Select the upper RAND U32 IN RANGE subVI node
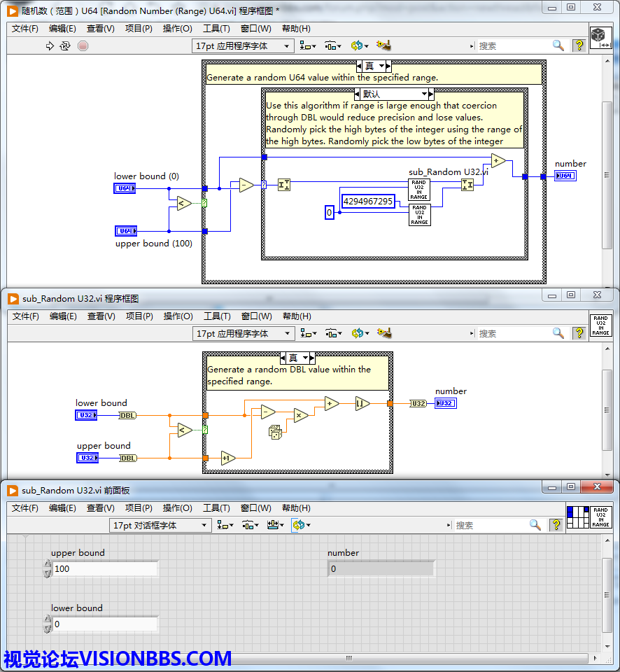The image size is (620, 672). [419, 190]
